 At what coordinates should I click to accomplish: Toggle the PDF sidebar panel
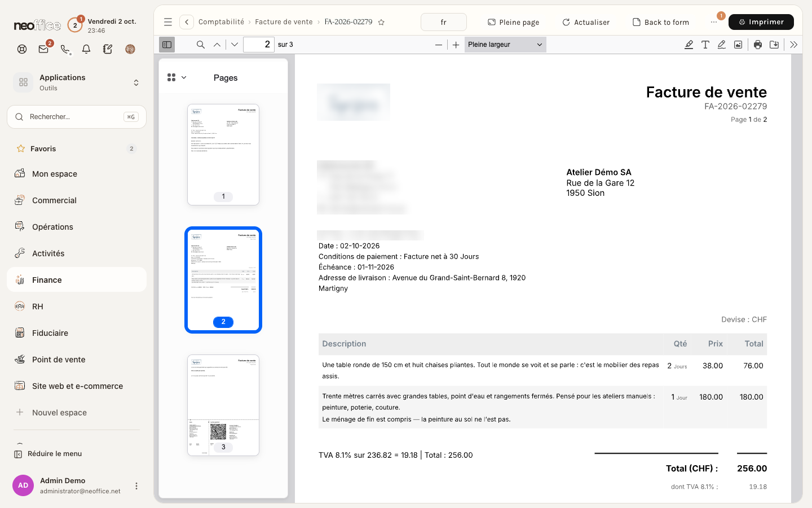pos(167,45)
